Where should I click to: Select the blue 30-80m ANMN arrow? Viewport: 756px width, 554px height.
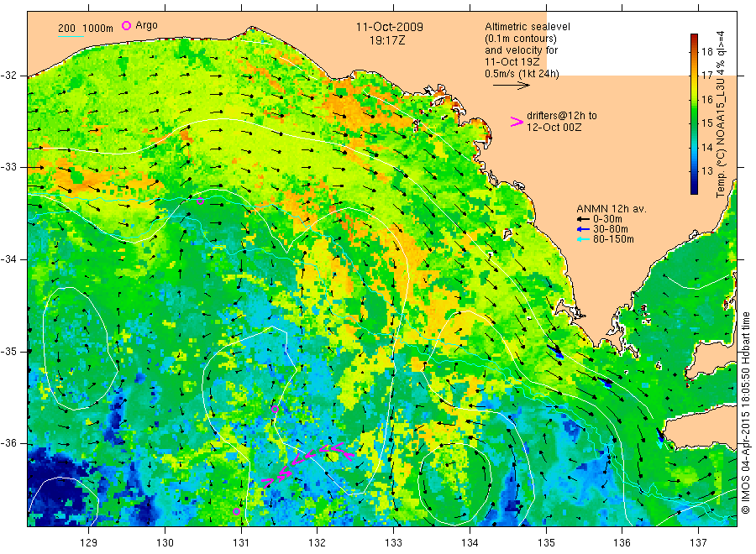(581, 230)
